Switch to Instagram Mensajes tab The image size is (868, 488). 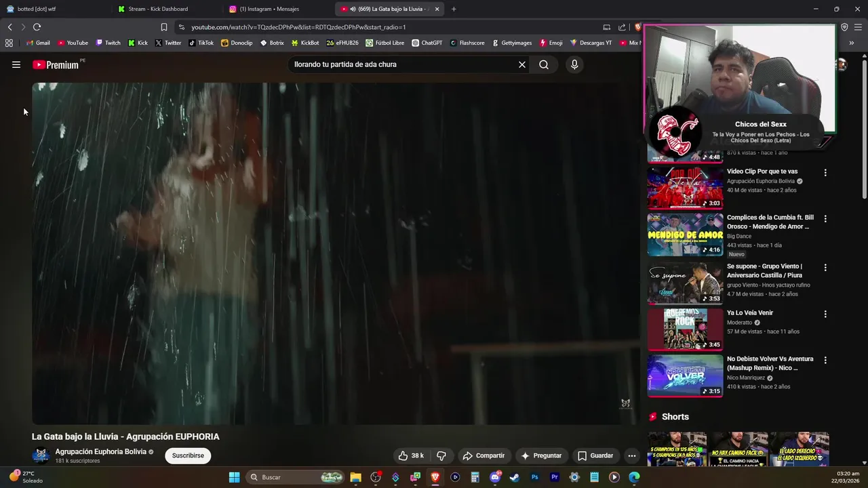click(279, 9)
